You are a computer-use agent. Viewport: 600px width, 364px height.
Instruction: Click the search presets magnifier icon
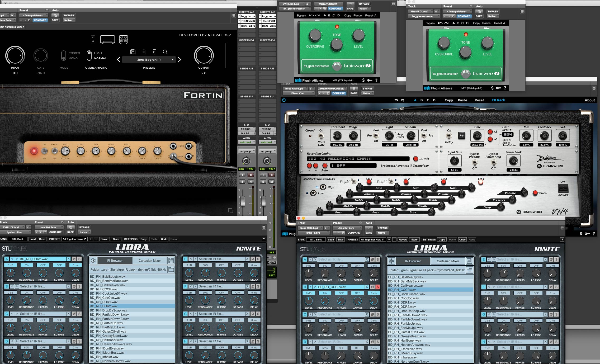165,52
